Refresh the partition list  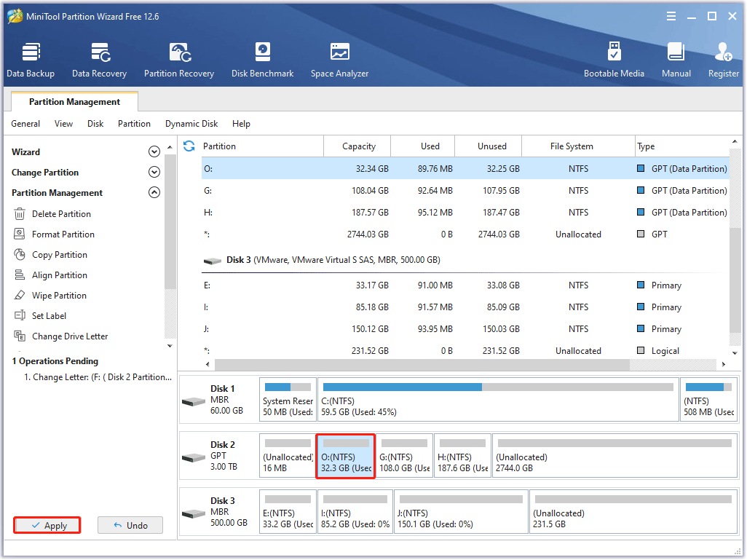[189, 146]
